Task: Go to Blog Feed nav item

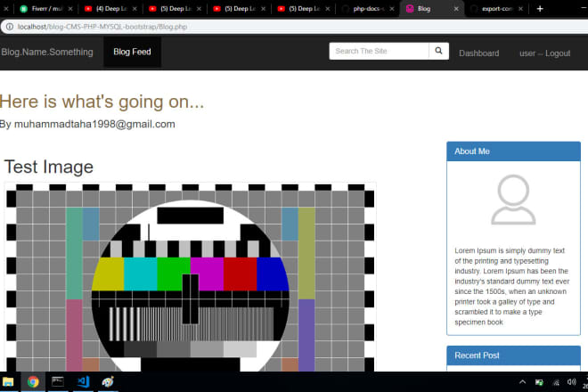Action: (133, 53)
